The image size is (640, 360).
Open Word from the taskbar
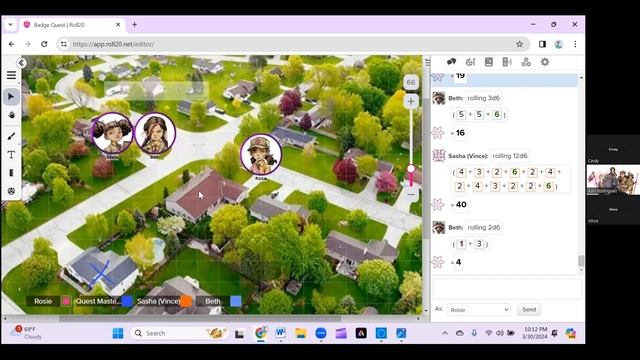[280, 333]
